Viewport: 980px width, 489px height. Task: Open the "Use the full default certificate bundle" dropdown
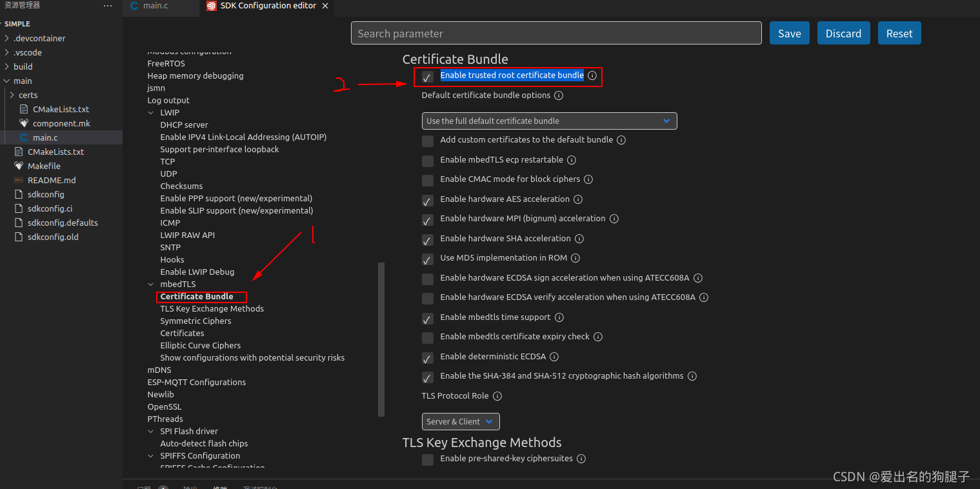pos(548,121)
